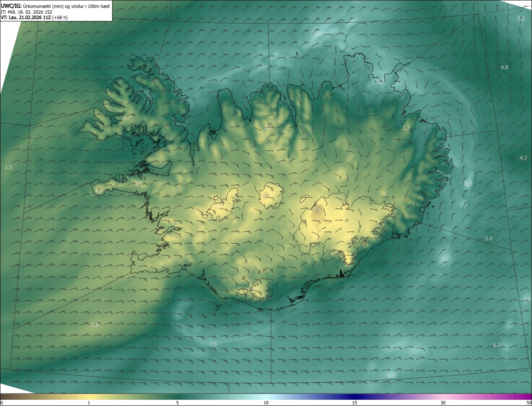
Task: Click the color scale at tick 30
Action: tap(443, 403)
